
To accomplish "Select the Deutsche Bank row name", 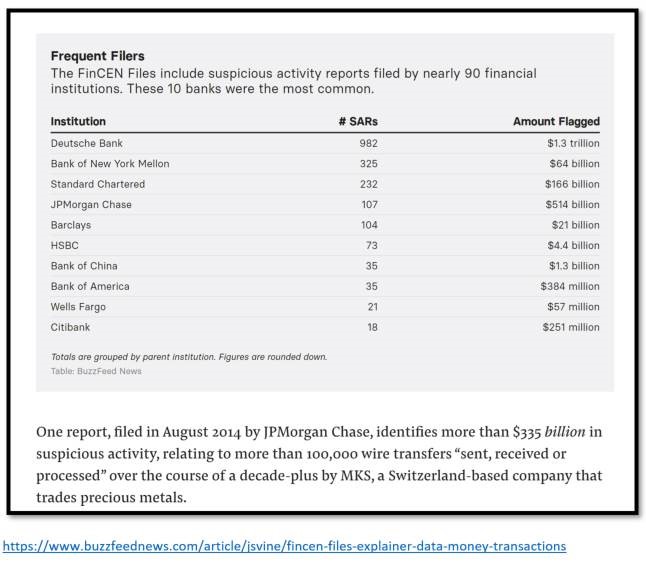I will pos(88,143).
